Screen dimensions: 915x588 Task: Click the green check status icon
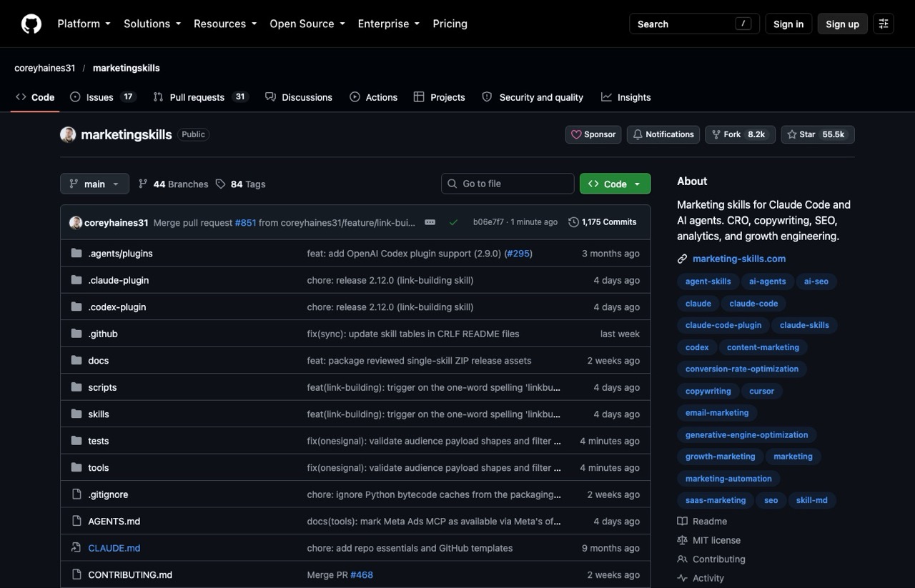tap(453, 222)
